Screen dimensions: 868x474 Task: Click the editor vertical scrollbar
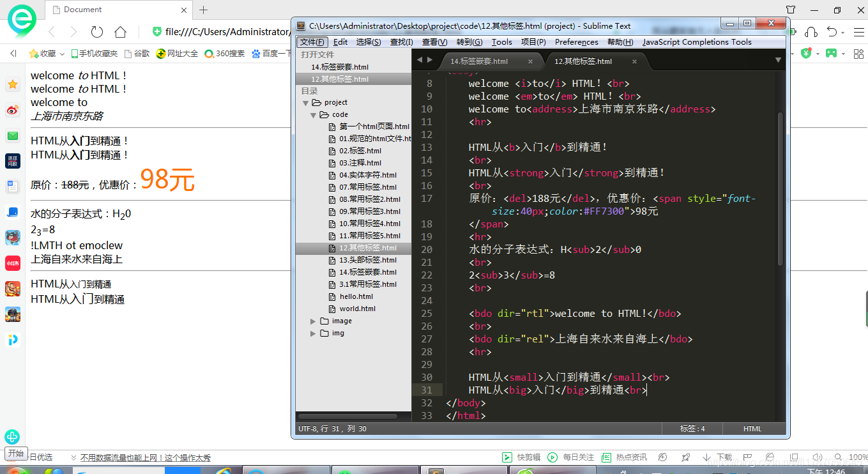coord(779,188)
